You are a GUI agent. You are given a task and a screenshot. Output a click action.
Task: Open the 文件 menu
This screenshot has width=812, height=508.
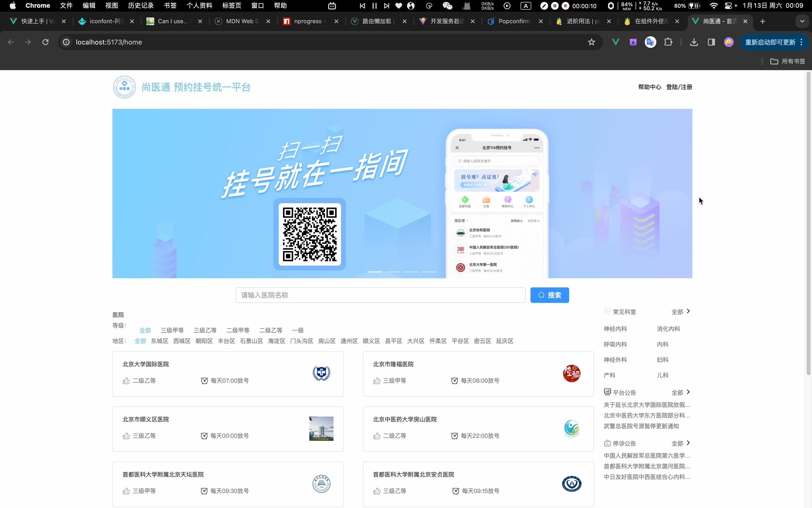pos(66,6)
